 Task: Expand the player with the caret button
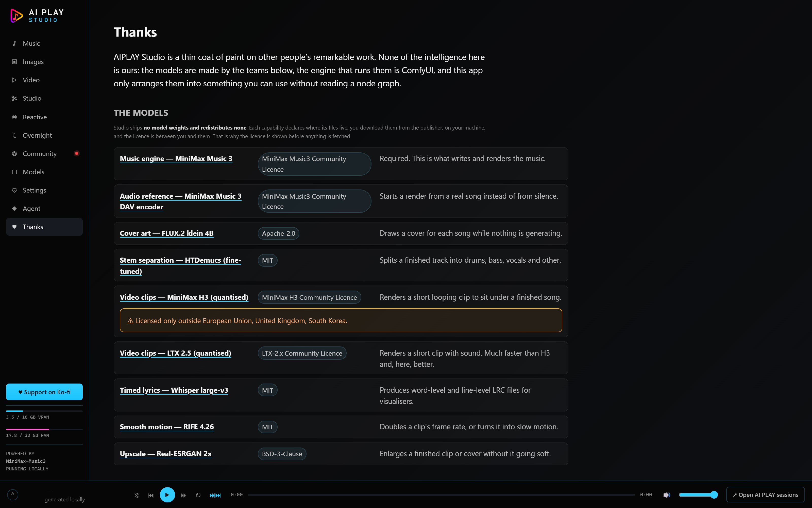point(13,495)
